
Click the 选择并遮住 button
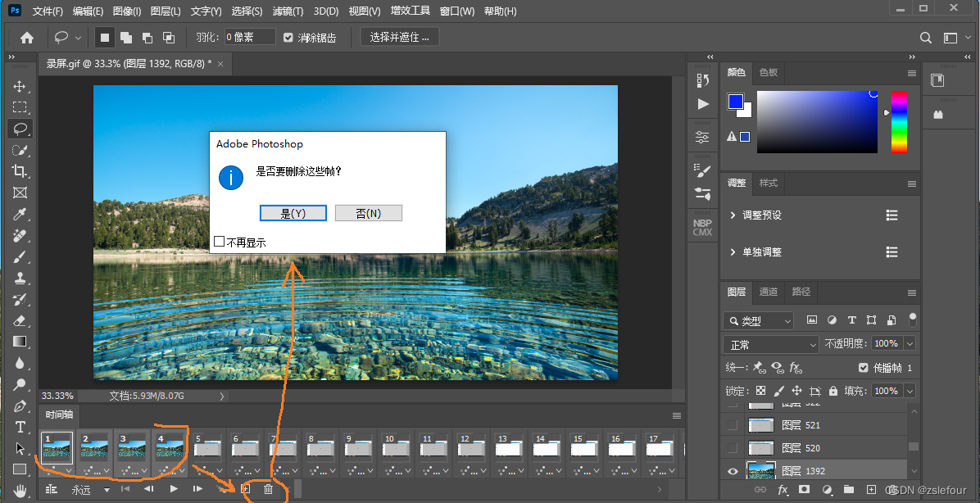pos(399,38)
